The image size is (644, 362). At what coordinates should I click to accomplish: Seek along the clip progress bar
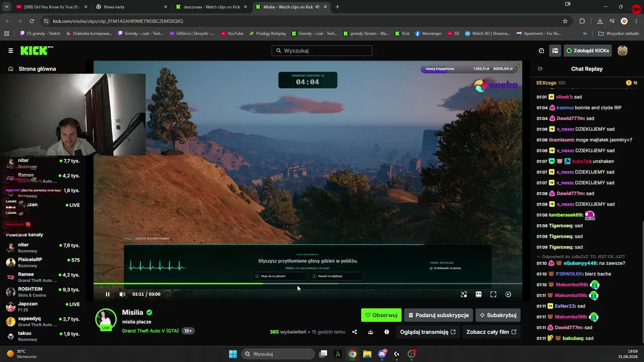(307, 284)
